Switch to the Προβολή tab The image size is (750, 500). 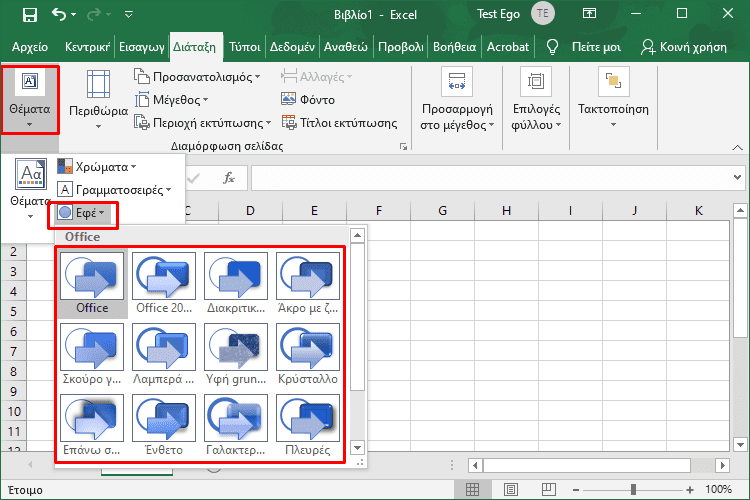pos(401,47)
